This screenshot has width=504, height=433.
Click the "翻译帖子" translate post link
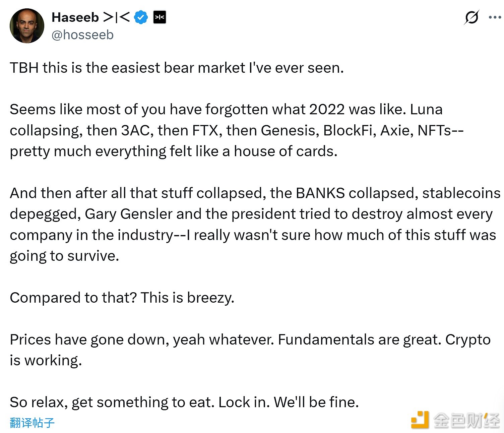[32, 423]
